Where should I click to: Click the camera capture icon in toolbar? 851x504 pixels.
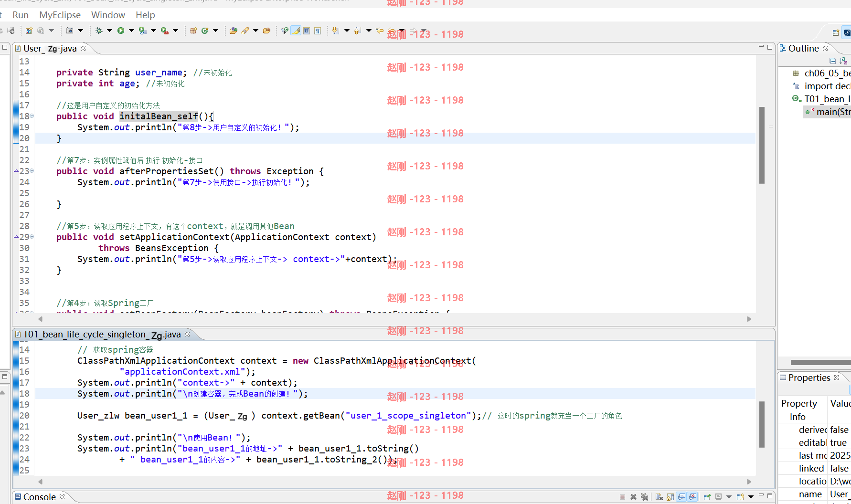click(70, 31)
